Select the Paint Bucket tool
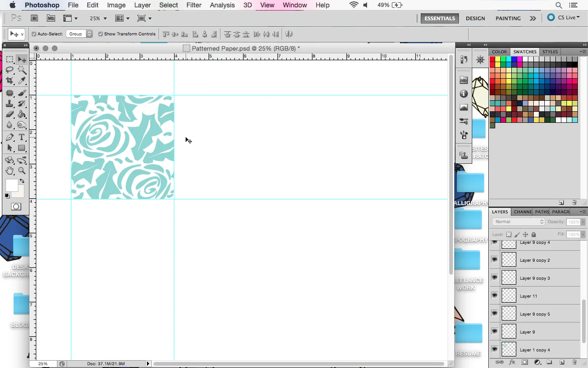The height and width of the screenshot is (368, 588). click(22, 115)
